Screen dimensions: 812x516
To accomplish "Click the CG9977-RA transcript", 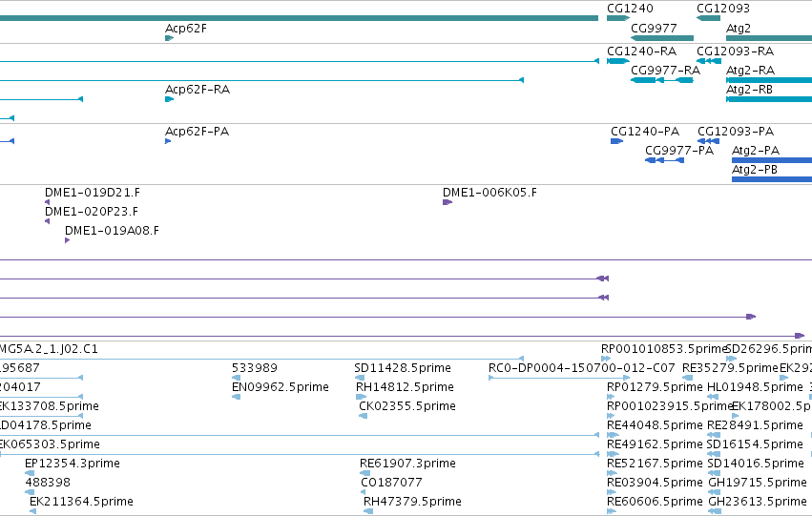I will point(662,80).
